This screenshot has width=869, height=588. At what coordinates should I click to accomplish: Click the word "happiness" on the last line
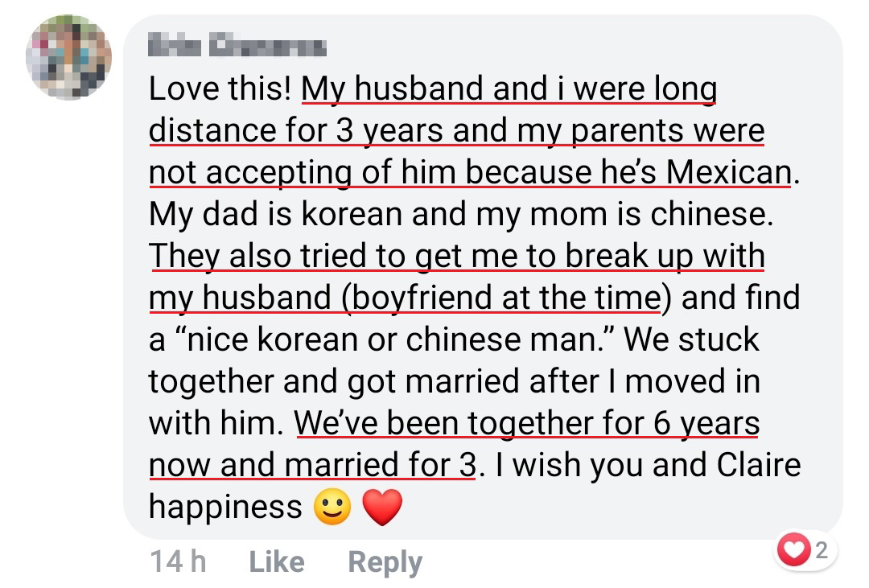click(225, 507)
